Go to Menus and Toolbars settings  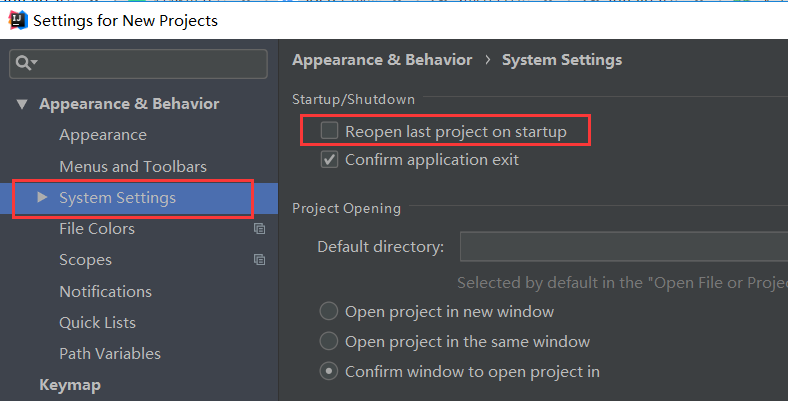tap(132, 166)
